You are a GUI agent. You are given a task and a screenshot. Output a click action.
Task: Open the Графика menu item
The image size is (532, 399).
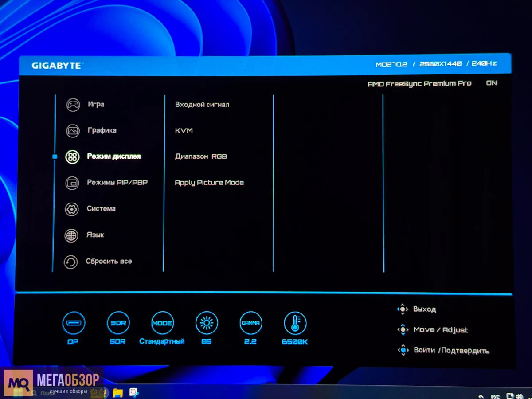102,130
